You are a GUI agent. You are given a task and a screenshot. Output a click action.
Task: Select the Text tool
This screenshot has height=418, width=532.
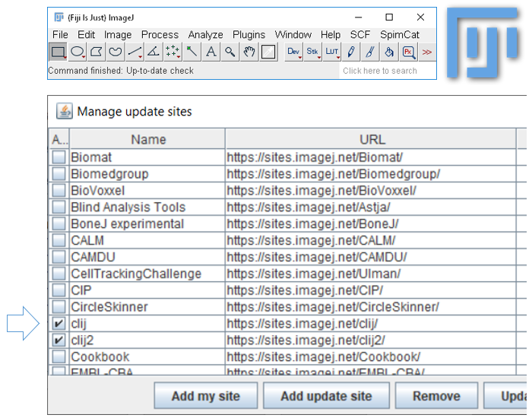coord(211,52)
